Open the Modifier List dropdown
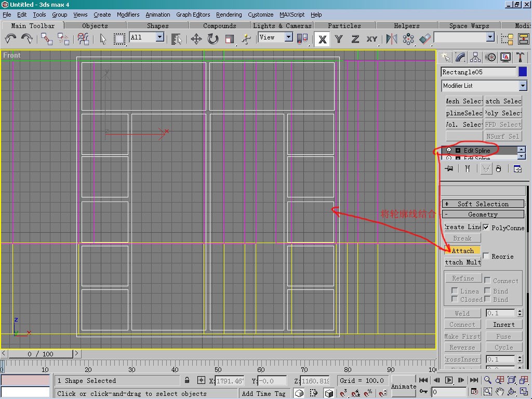The image size is (532, 399). [523, 86]
